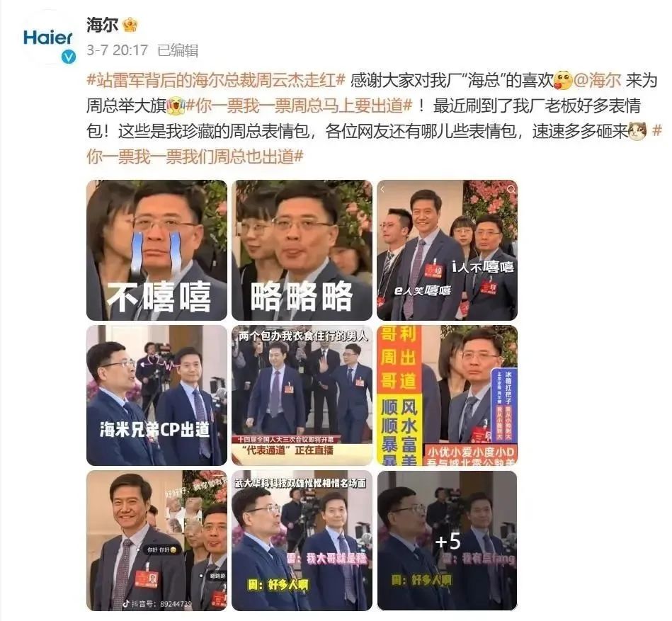The image size is (672, 621).
Task: Open the i人不嘻嘻 e人笑嘻嘻 image
Action: click(447, 250)
